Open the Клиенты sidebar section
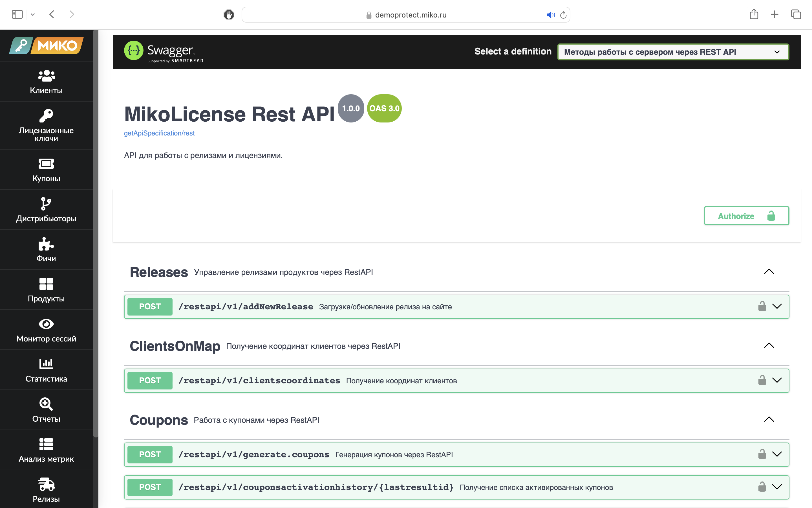 coord(46,82)
